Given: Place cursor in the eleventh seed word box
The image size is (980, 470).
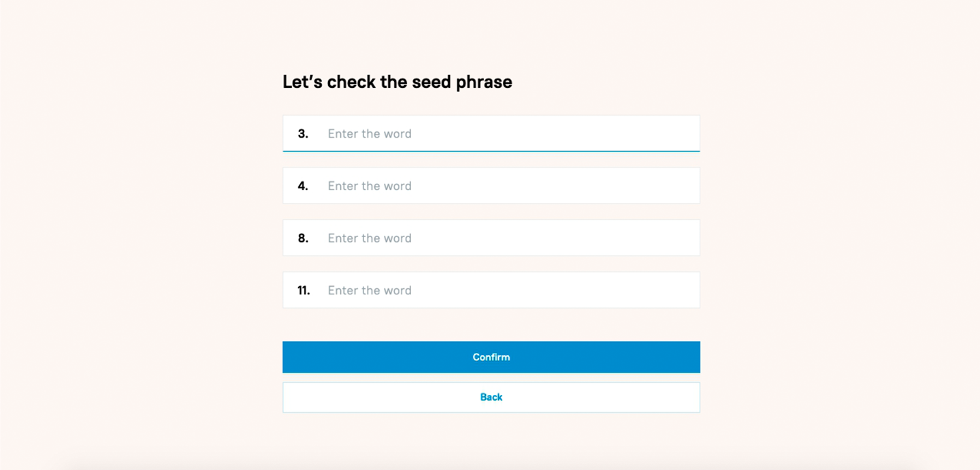Looking at the screenshot, I should [x=491, y=290].
